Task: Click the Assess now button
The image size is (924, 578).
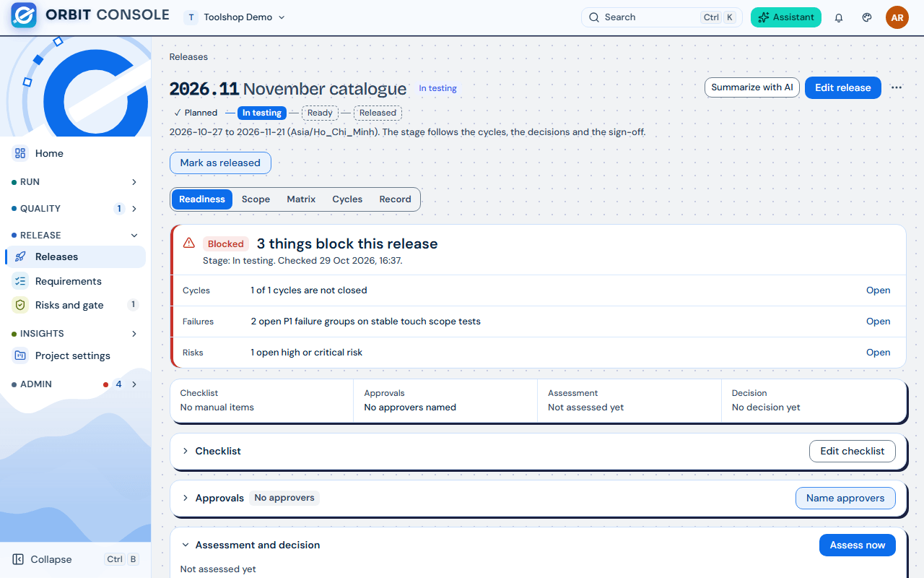Action: pyautogui.click(x=858, y=545)
